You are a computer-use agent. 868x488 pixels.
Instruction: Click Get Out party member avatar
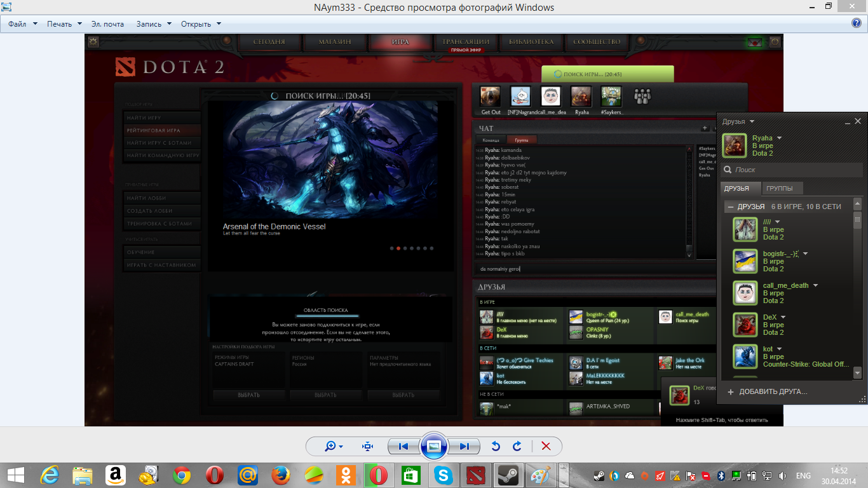[490, 97]
